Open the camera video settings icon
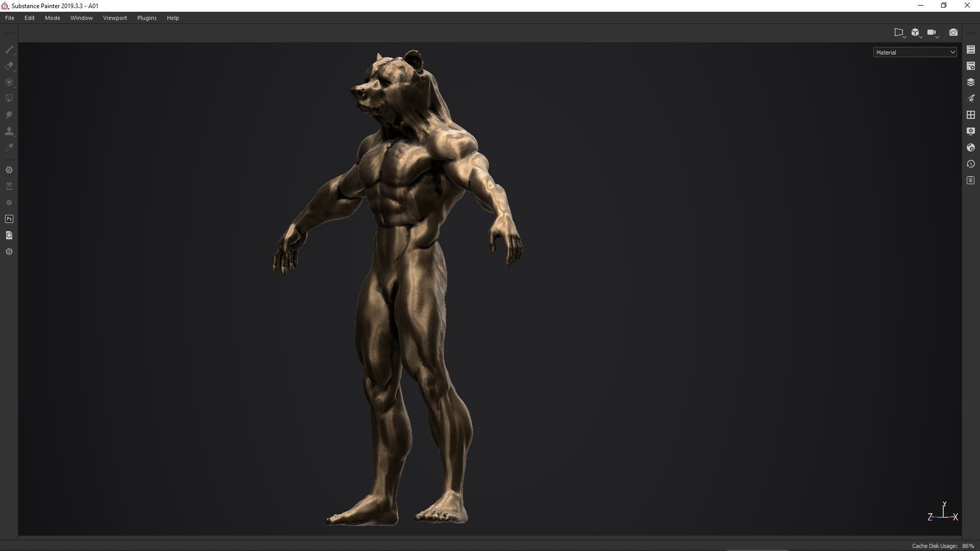 click(x=933, y=33)
